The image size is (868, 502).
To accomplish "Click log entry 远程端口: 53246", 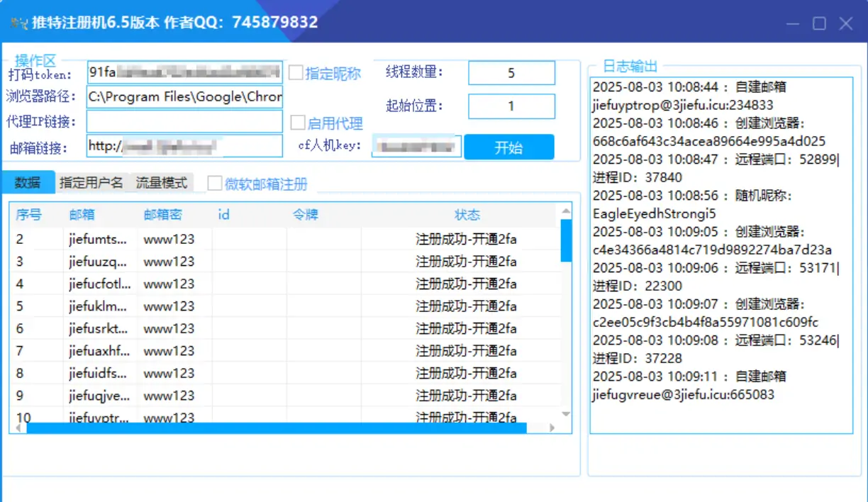I will (716, 340).
